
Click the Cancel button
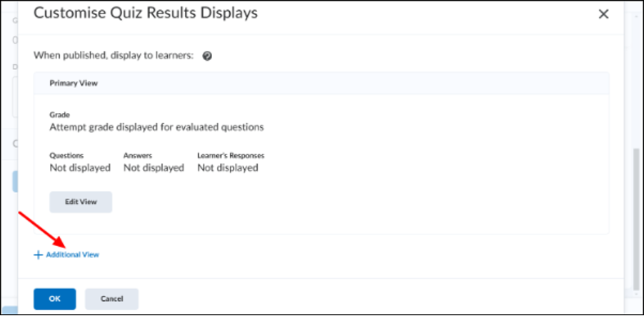click(x=111, y=299)
